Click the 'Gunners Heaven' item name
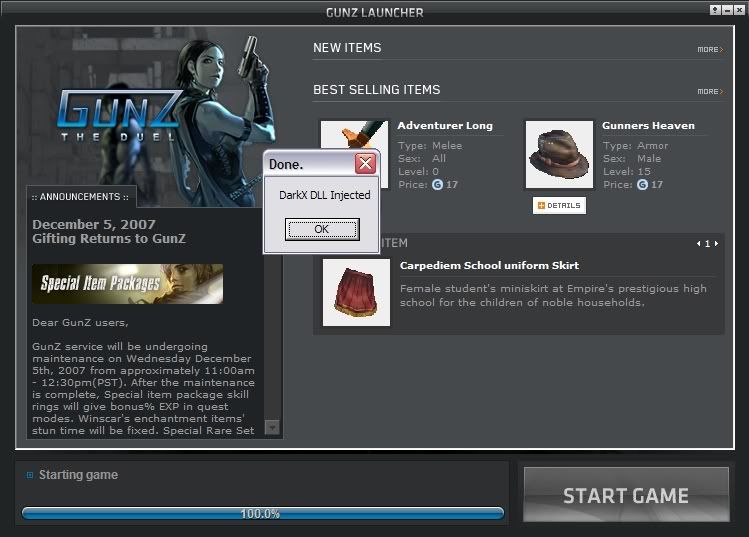The width and height of the screenshot is (749, 537). 648,126
